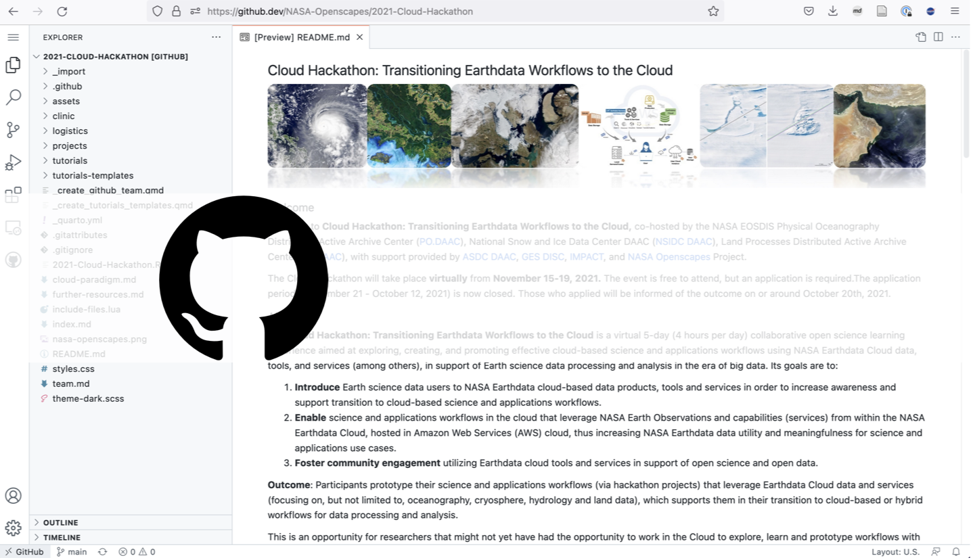
Task: Toggle the tracking protection shield
Action: (x=156, y=11)
